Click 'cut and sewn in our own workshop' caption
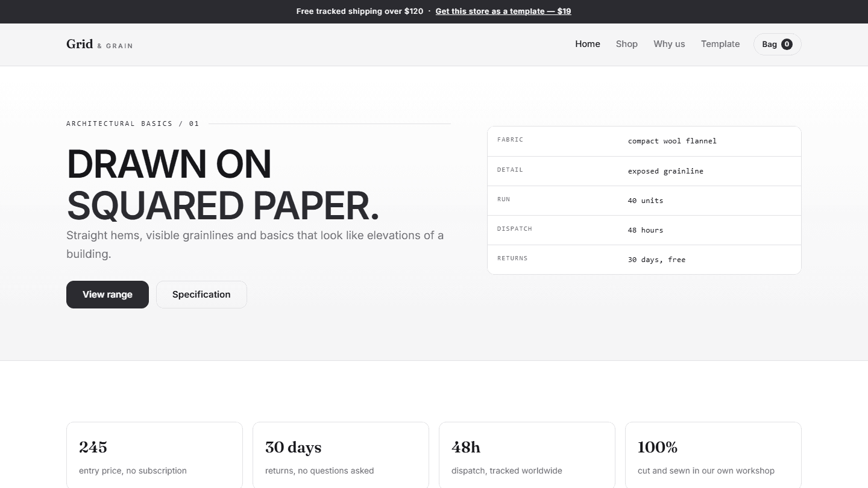The width and height of the screenshot is (868, 488). coord(706,471)
